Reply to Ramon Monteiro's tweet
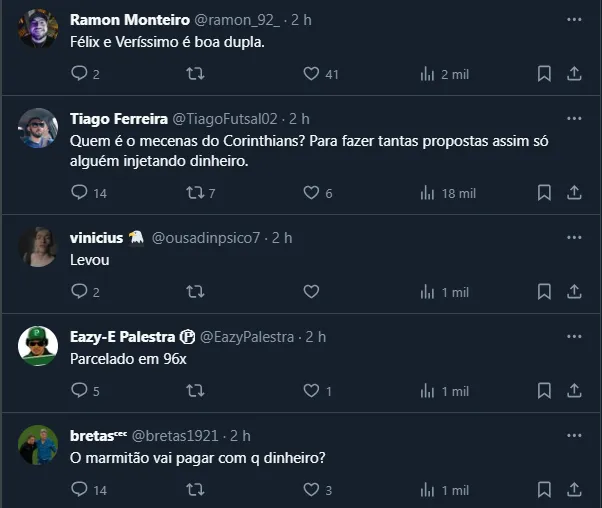Screen dimensions: 602x508 (80, 74)
